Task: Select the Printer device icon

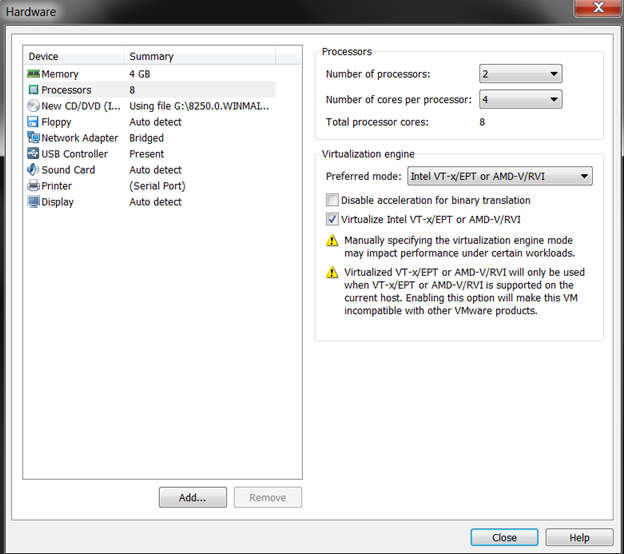Action: pos(33,186)
